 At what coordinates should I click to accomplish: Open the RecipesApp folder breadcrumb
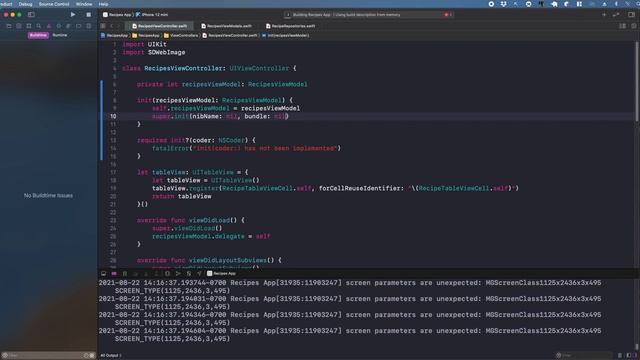pyautogui.click(x=146, y=36)
